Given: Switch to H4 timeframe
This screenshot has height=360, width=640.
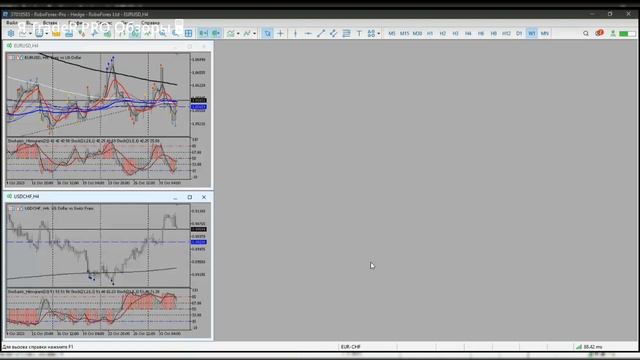Looking at the screenshot, I should click(468, 33).
